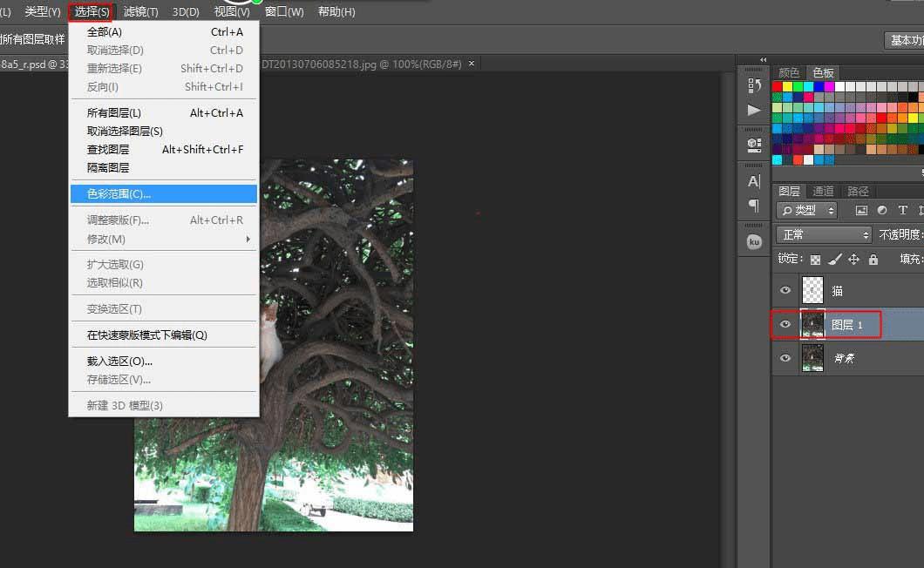This screenshot has height=568, width=924.
Task: Open the Properties panel icon
Action: (x=754, y=145)
